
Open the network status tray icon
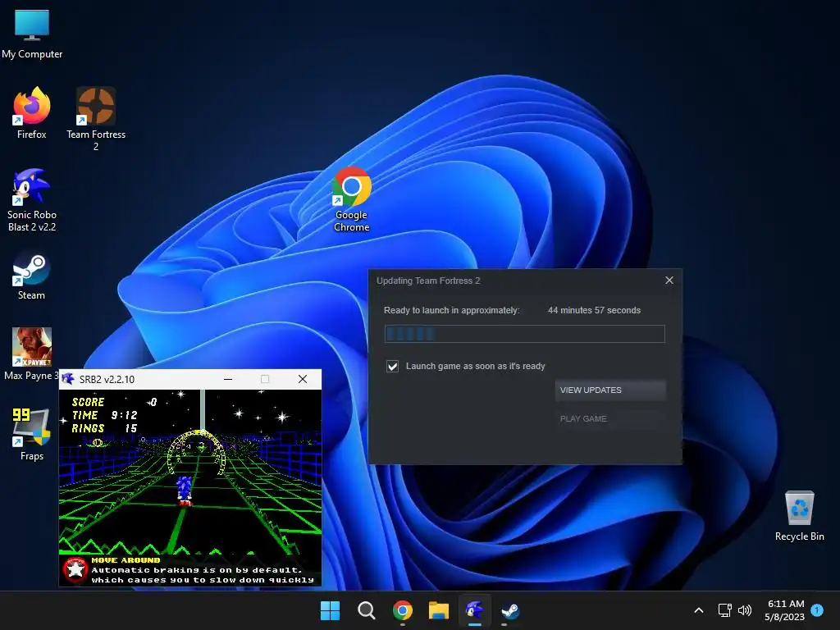(725, 610)
